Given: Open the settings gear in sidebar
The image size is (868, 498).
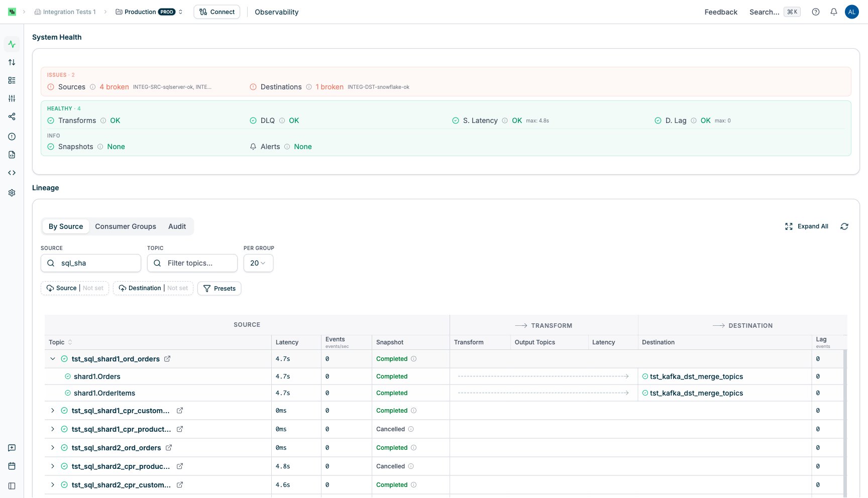Looking at the screenshot, I should (12, 193).
